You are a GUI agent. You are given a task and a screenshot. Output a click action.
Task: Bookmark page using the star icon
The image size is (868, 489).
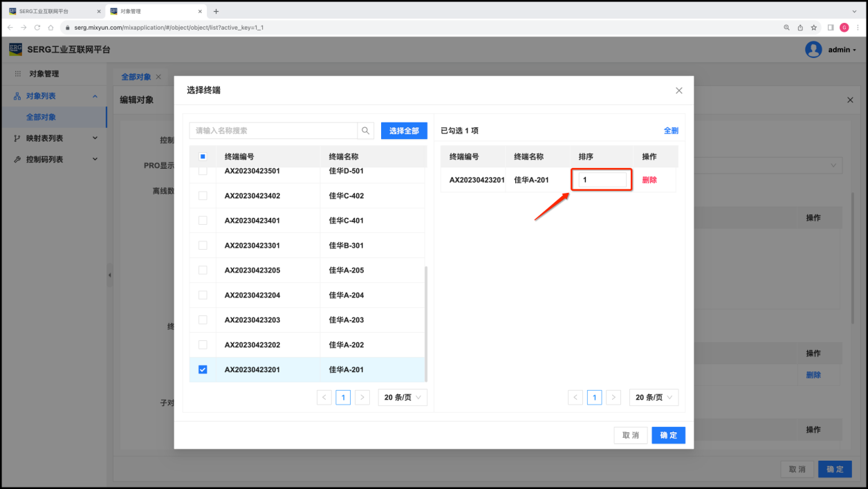coord(814,28)
